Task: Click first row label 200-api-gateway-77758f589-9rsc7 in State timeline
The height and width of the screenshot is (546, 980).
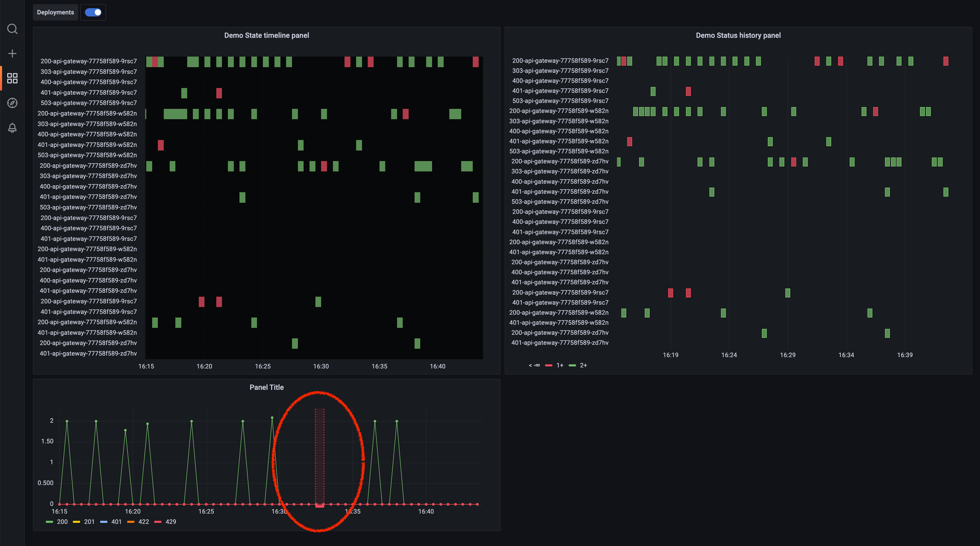Action: (x=89, y=61)
